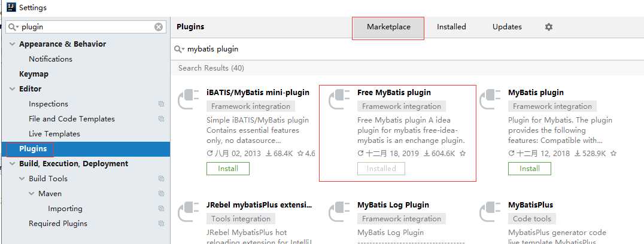The width and height of the screenshot is (644, 244).
Task: Click the JRebel mybatisPlus extension title
Action: pos(259,205)
